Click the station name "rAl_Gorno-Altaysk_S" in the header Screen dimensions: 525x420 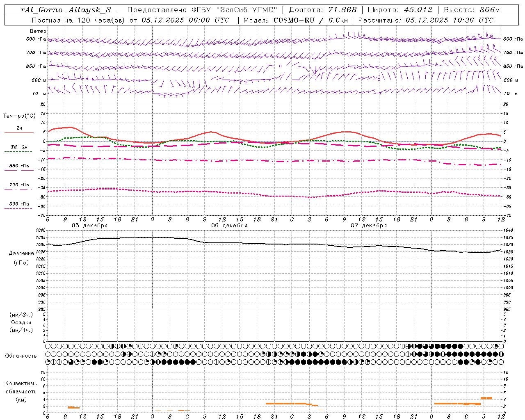click(x=66, y=10)
